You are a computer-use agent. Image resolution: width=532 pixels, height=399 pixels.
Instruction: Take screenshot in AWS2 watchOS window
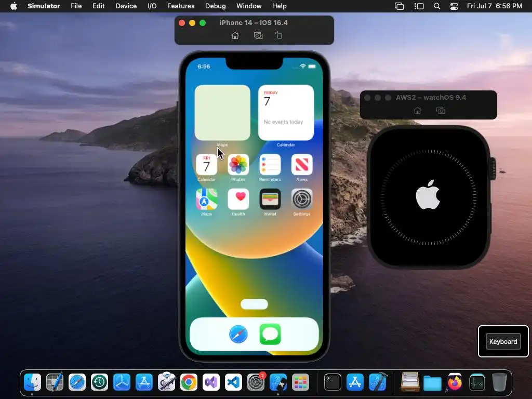click(441, 111)
